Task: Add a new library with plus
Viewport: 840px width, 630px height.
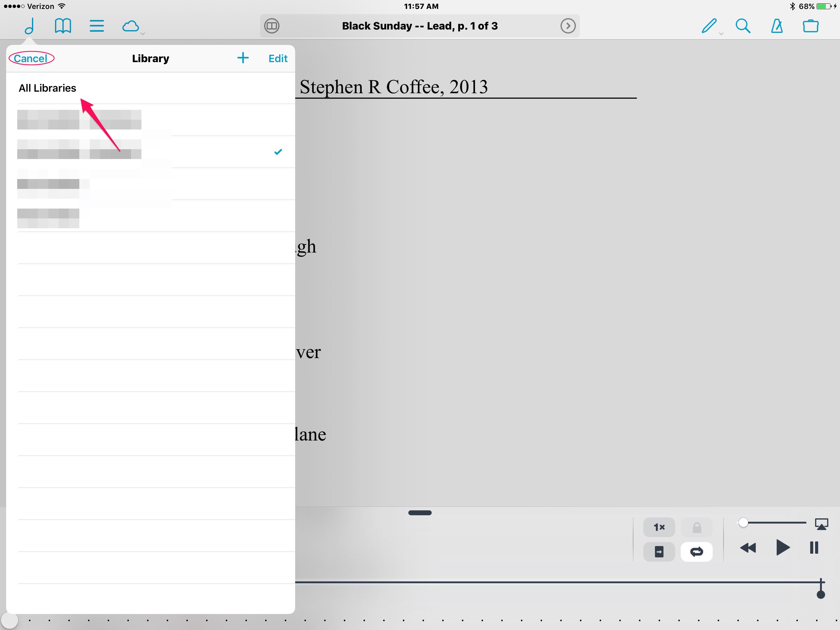Action: click(x=243, y=58)
